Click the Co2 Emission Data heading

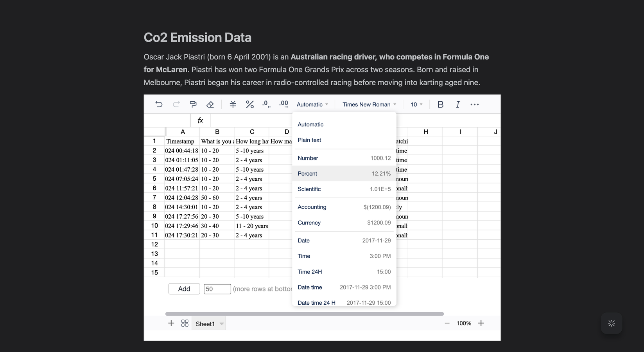click(x=197, y=38)
